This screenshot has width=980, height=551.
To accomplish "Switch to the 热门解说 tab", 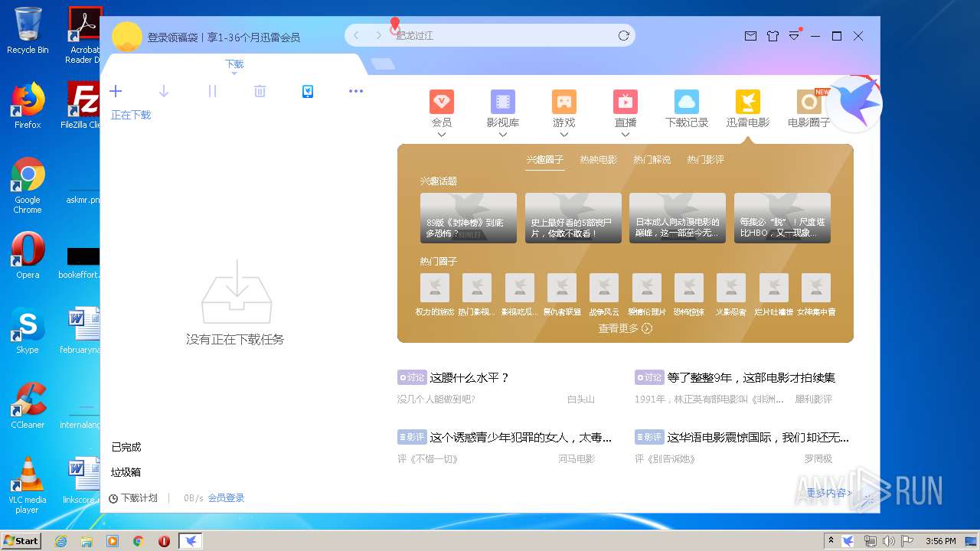I will pyautogui.click(x=652, y=160).
